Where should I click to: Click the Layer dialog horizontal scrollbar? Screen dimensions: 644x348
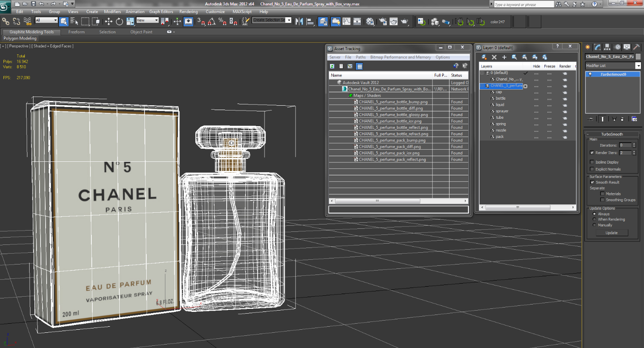point(517,208)
